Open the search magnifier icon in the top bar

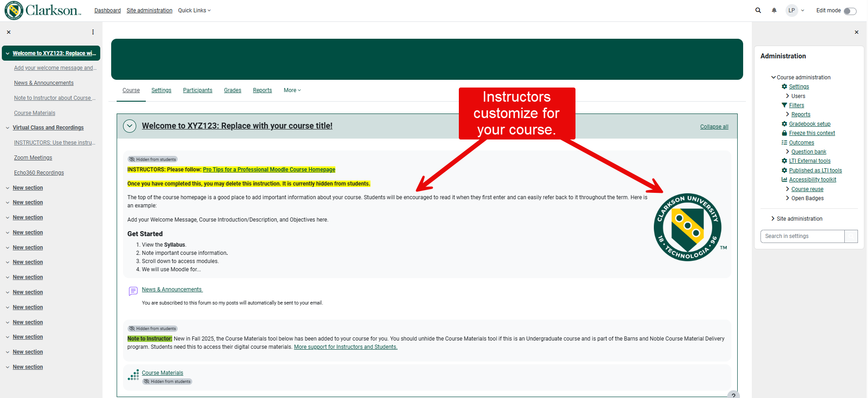[x=758, y=10]
